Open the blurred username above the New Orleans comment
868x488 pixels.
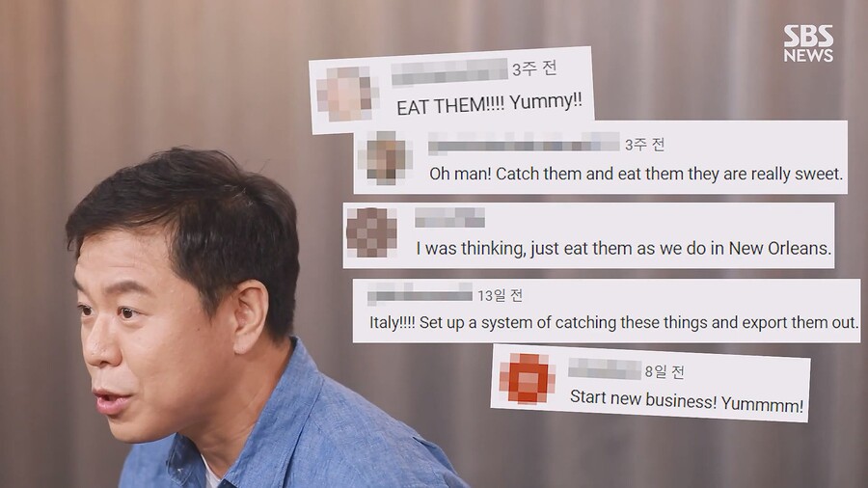449,217
